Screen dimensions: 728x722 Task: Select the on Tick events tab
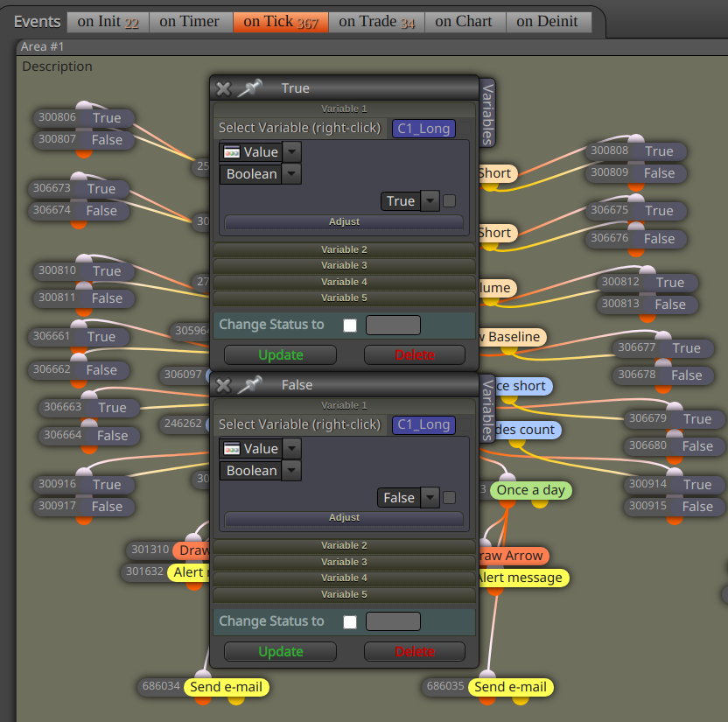pyautogui.click(x=280, y=22)
